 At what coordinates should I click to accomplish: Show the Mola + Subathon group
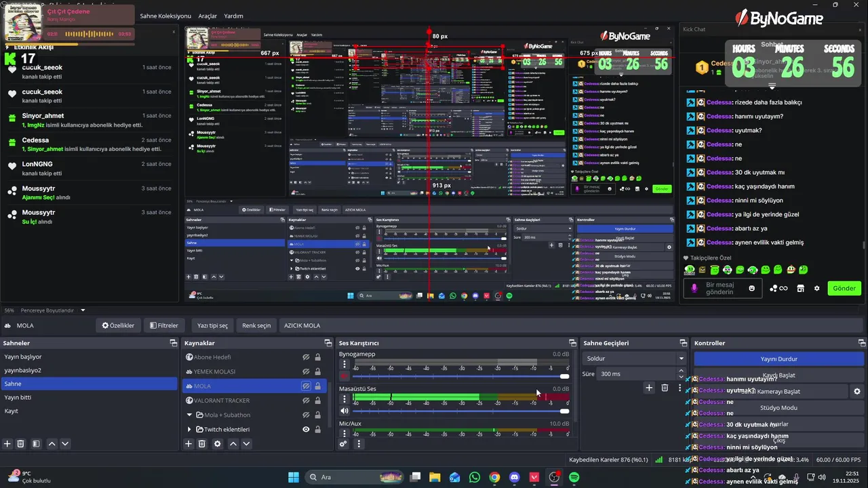306,415
